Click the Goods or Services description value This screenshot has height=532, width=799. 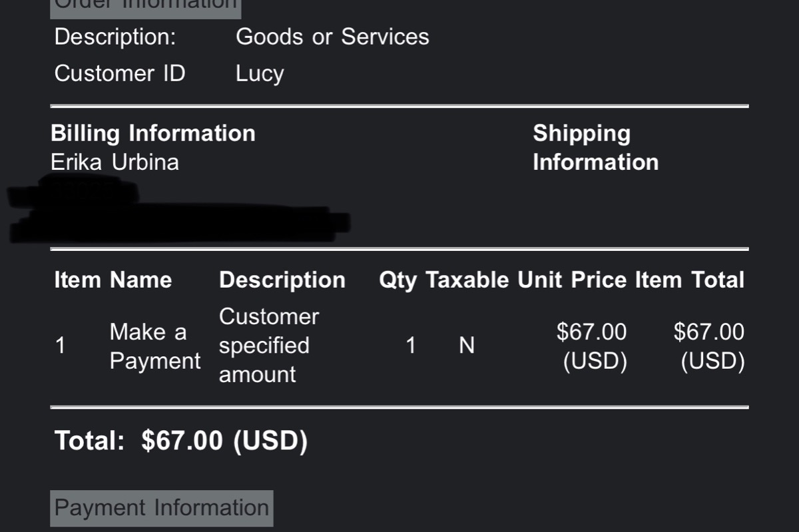click(x=332, y=37)
